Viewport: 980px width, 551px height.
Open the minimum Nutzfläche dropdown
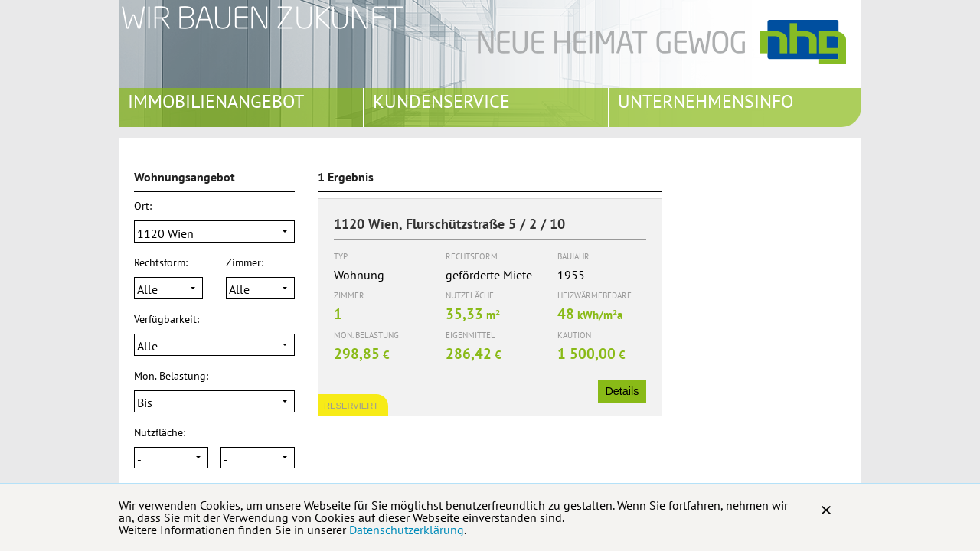(171, 458)
